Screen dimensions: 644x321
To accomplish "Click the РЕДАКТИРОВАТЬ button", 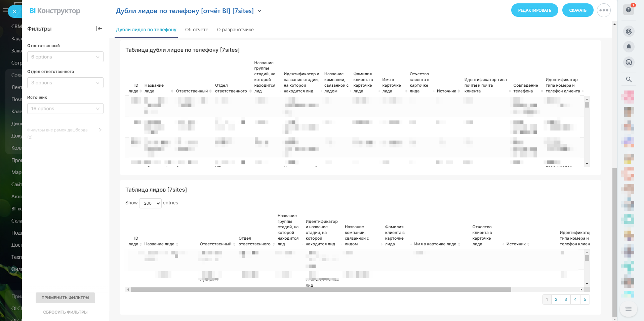I will (534, 10).
